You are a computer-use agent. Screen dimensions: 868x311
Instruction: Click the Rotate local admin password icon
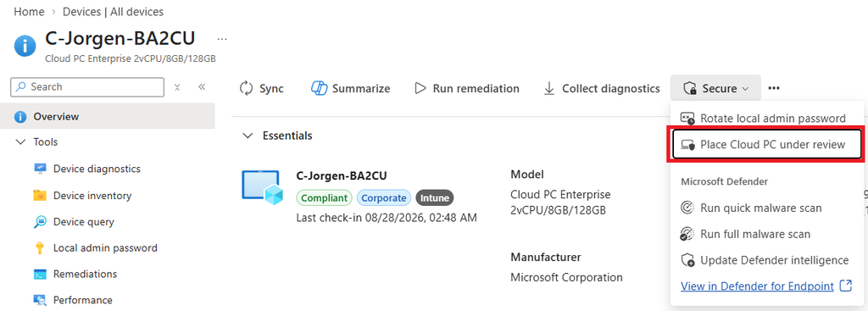click(x=687, y=118)
